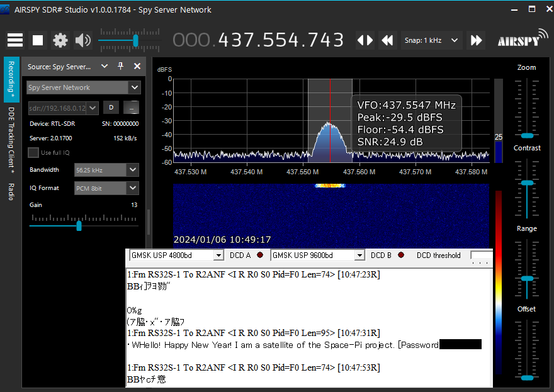Click the browse servers button beside D
The image size is (554, 392).
tap(131, 108)
